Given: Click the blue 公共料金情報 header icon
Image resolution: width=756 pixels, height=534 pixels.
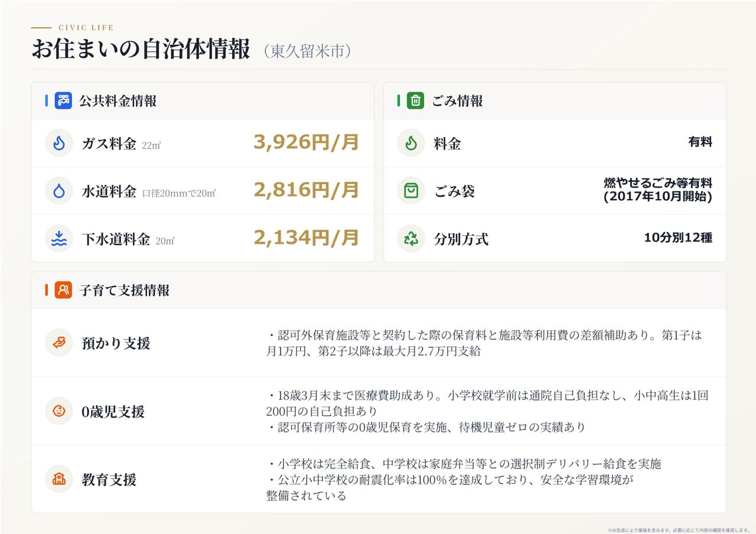Looking at the screenshot, I should click(x=63, y=100).
